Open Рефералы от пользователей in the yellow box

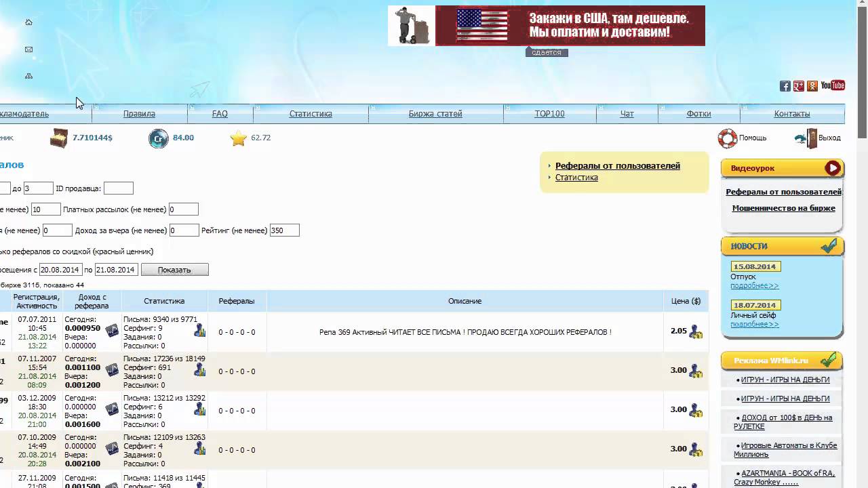(x=618, y=165)
